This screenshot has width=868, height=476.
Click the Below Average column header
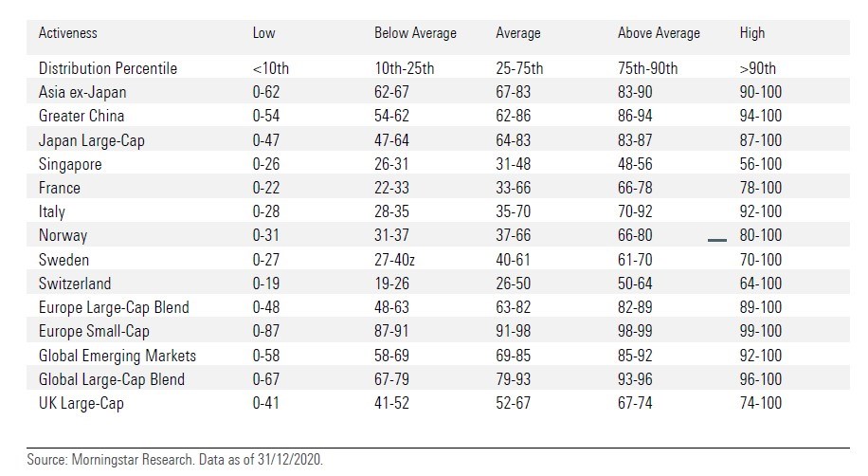415,33
